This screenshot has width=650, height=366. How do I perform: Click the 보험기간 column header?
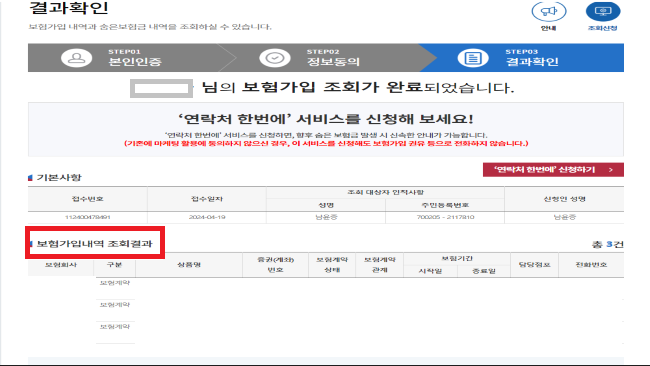coord(457,259)
